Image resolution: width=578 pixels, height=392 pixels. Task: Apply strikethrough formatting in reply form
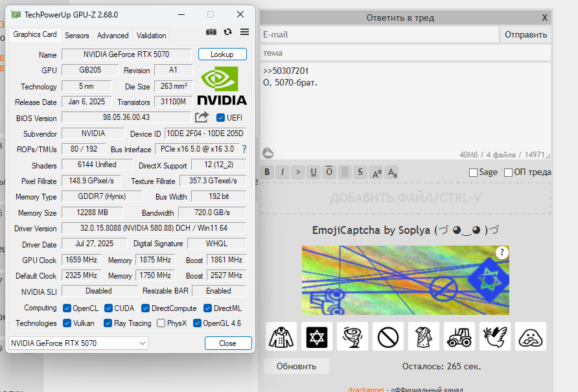[x=360, y=172]
